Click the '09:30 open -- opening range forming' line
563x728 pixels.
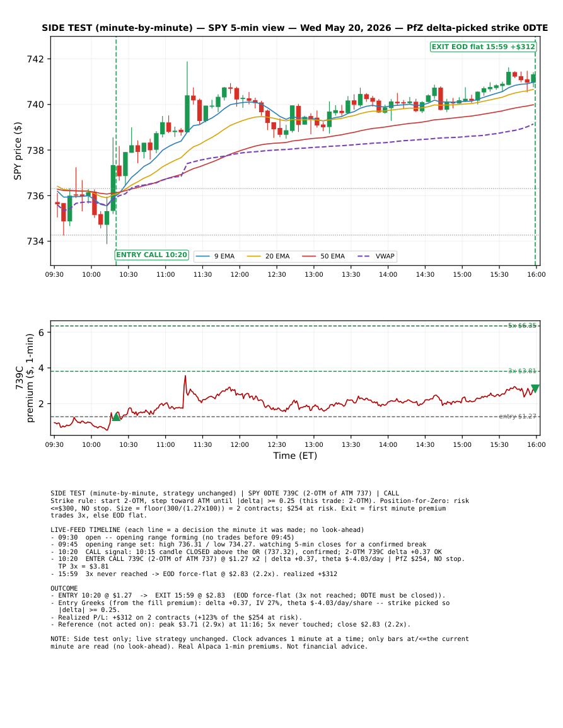(172, 537)
